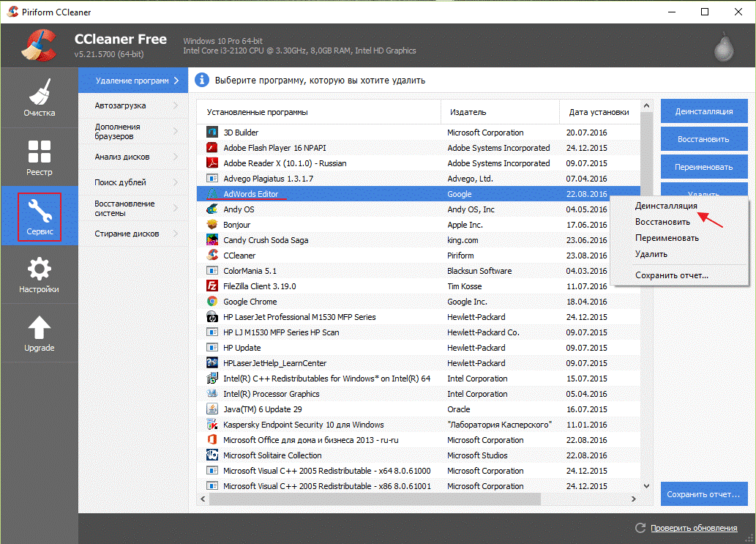Viewport: 756px width, 544px height.
Task: Choose Деинсталляция in context menu
Action: point(665,206)
